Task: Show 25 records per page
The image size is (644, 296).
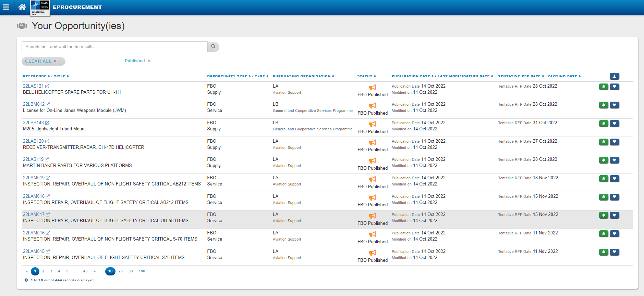Action: [121, 271]
